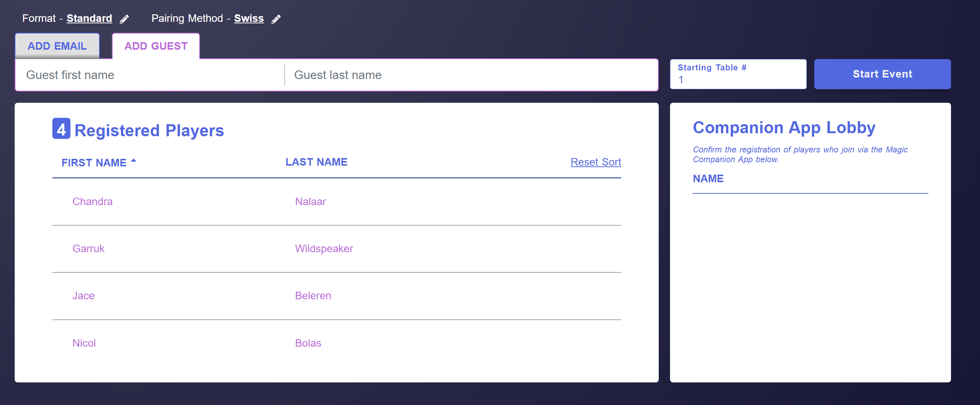Click the Registered Players heading
This screenshot has height=405, width=980.
[149, 131]
